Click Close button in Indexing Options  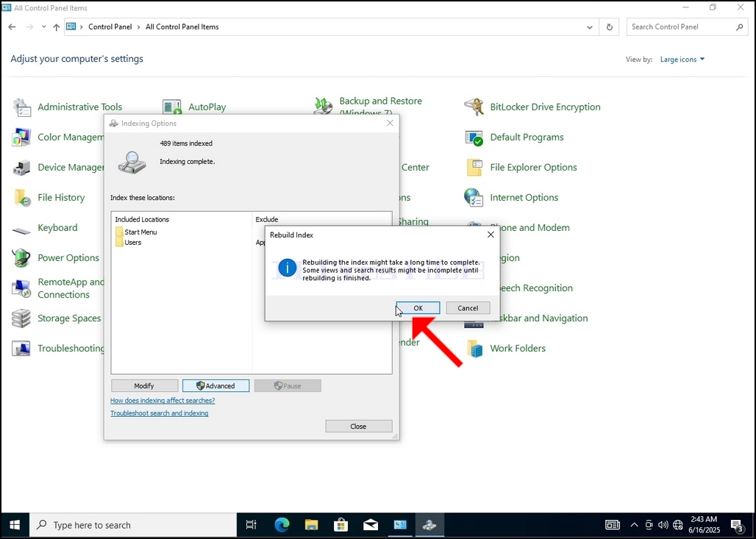click(x=358, y=426)
